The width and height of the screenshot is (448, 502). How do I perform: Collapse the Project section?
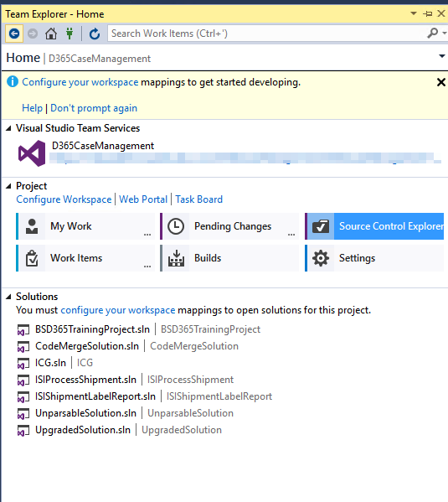(8, 186)
